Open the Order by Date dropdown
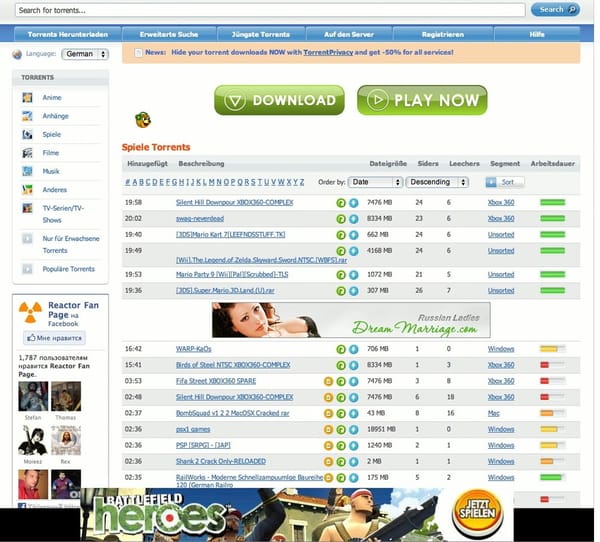 [x=376, y=182]
